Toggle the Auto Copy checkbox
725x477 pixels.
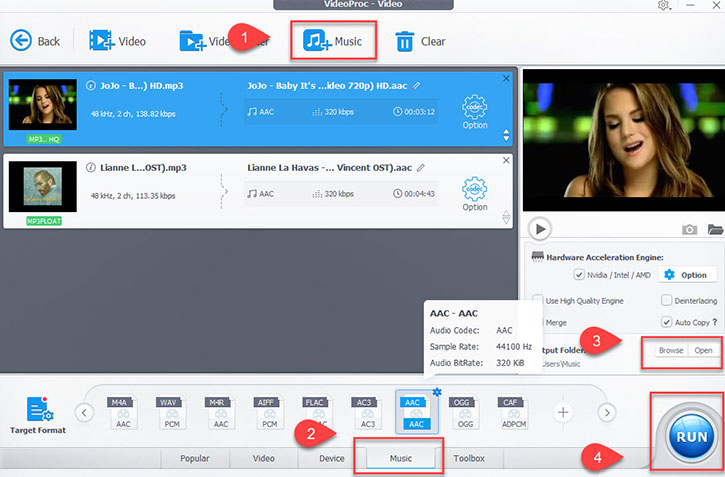coord(666,322)
